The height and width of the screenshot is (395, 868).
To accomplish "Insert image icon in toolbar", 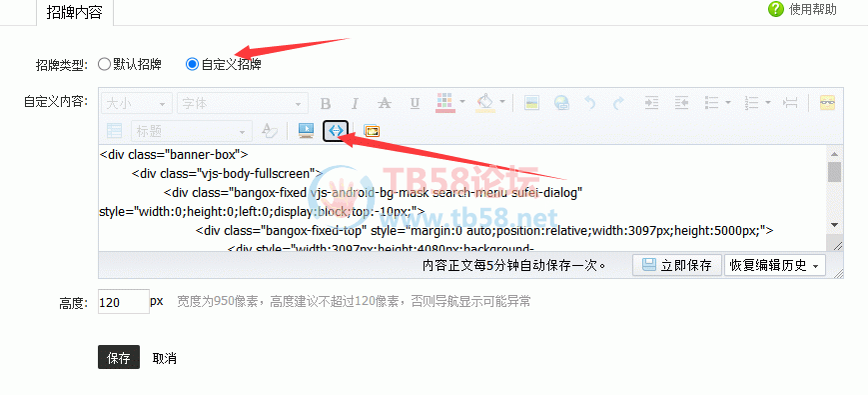I will pos(531,103).
